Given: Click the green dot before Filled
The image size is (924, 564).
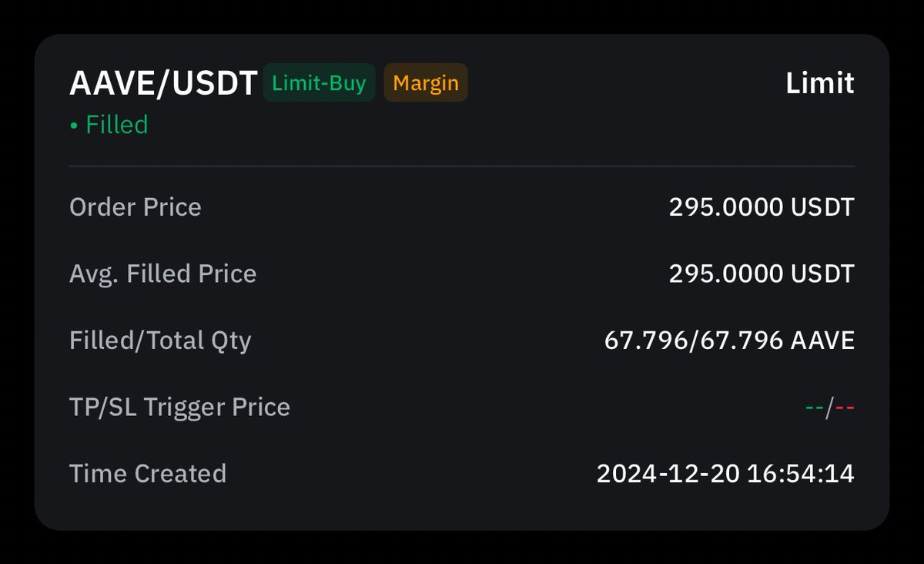Looking at the screenshot, I should (x=74, y=125).
